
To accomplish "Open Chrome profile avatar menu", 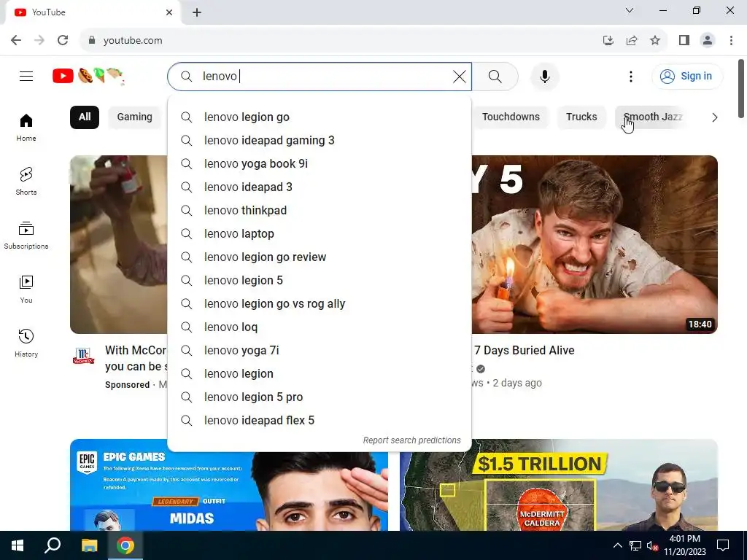I will point(708,41).
